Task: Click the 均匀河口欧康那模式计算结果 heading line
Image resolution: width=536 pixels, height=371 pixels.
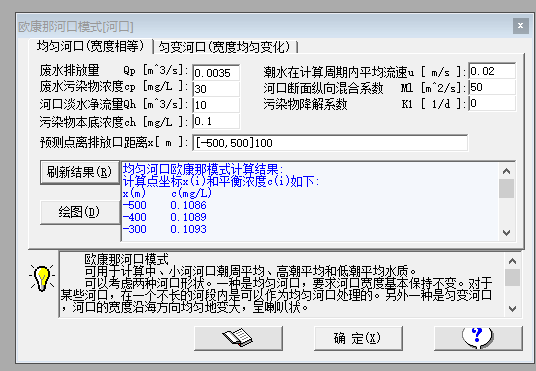Action: tap(203, 169)
